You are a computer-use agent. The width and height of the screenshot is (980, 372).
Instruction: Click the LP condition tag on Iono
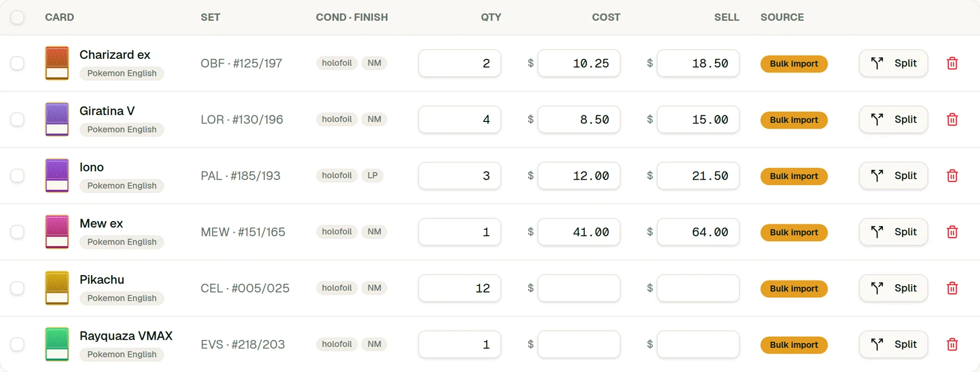point(372,175)
